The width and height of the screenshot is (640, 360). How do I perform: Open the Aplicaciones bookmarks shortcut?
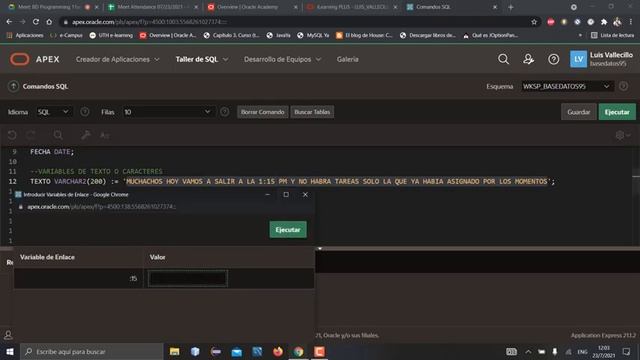point(25,36)
